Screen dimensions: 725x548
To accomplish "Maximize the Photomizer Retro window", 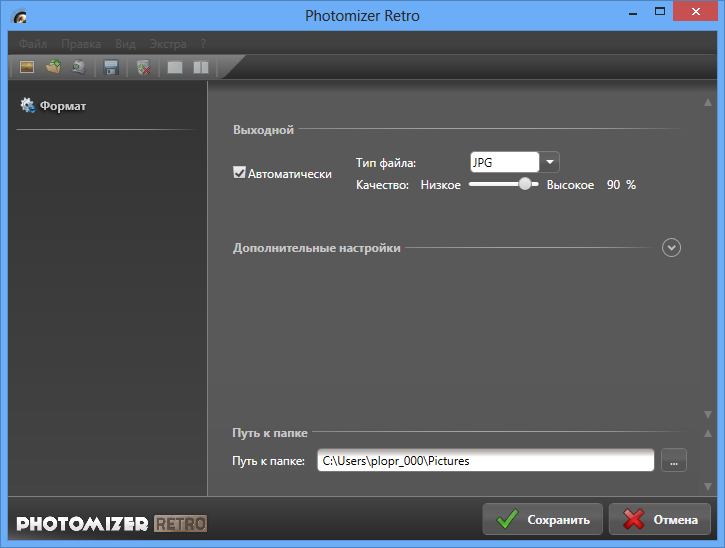I will coord(660,12).
